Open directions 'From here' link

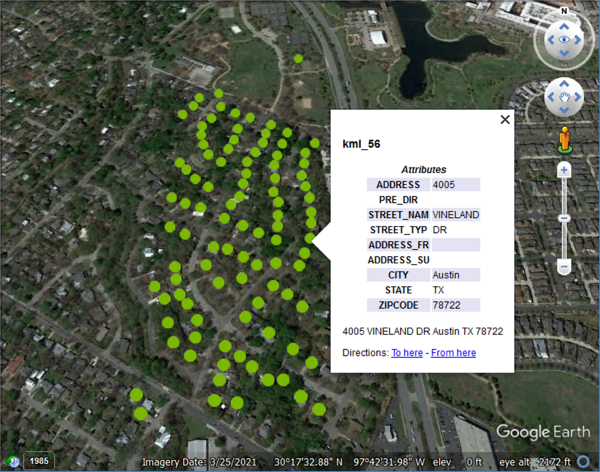[453, 353]
